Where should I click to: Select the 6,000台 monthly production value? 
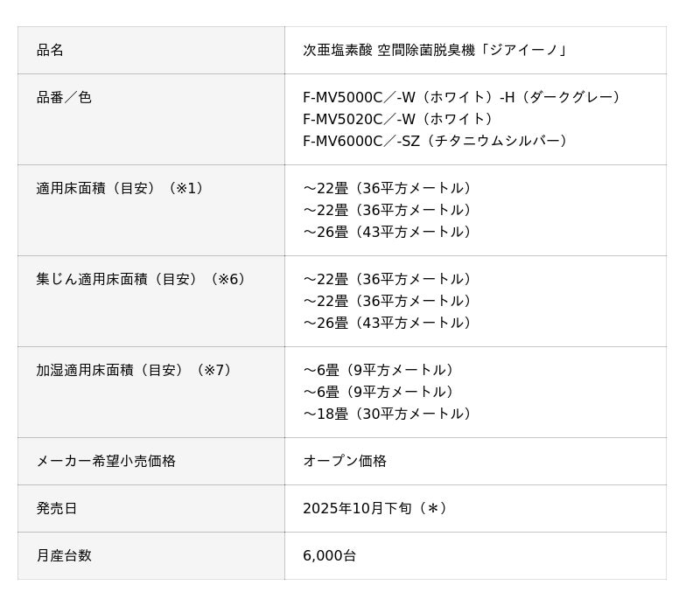point(329,555)
